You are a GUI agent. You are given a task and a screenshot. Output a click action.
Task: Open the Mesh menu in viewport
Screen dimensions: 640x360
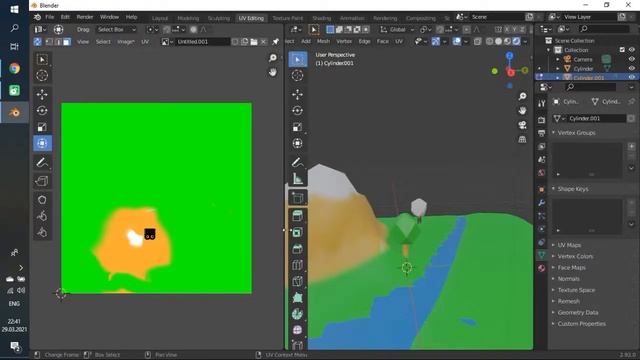[323, 41]
